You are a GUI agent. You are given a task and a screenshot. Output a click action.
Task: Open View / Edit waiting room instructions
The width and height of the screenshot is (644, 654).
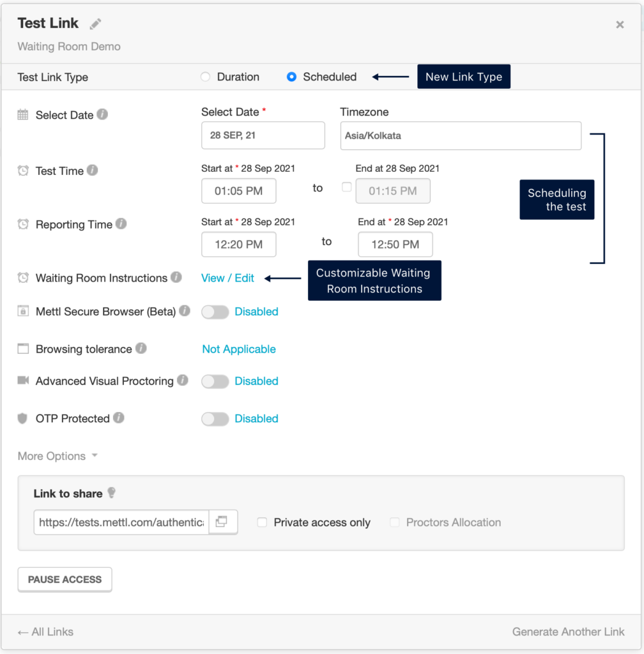(x=227, y=278)
